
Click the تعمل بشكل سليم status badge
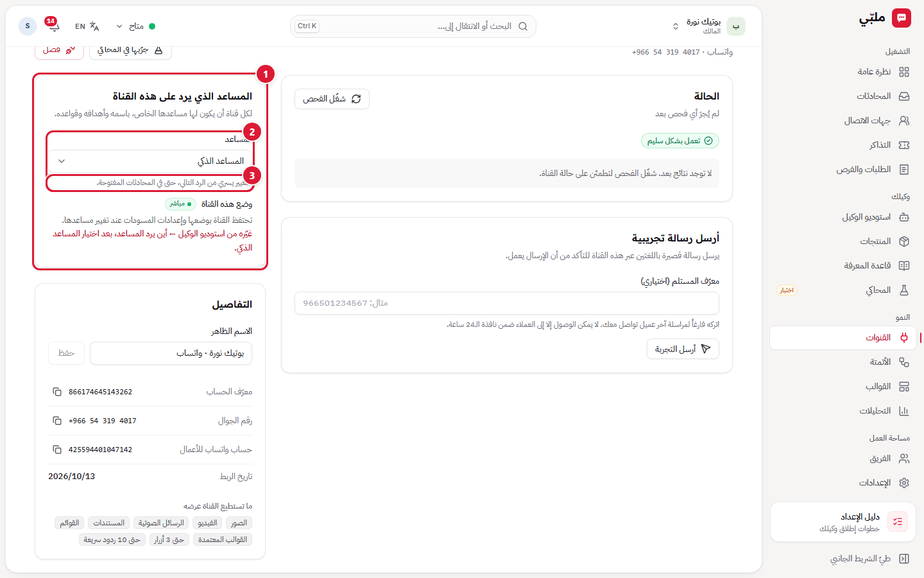coord(680,141)
